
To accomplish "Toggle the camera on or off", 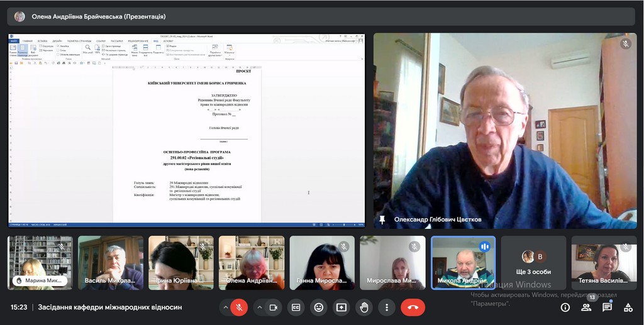I will (274, 307).
